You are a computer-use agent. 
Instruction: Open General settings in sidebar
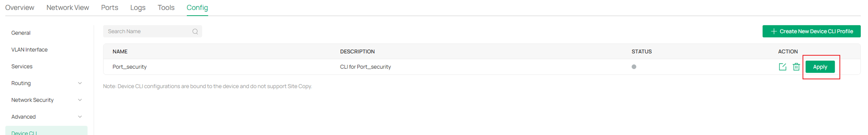click(21, 33)
